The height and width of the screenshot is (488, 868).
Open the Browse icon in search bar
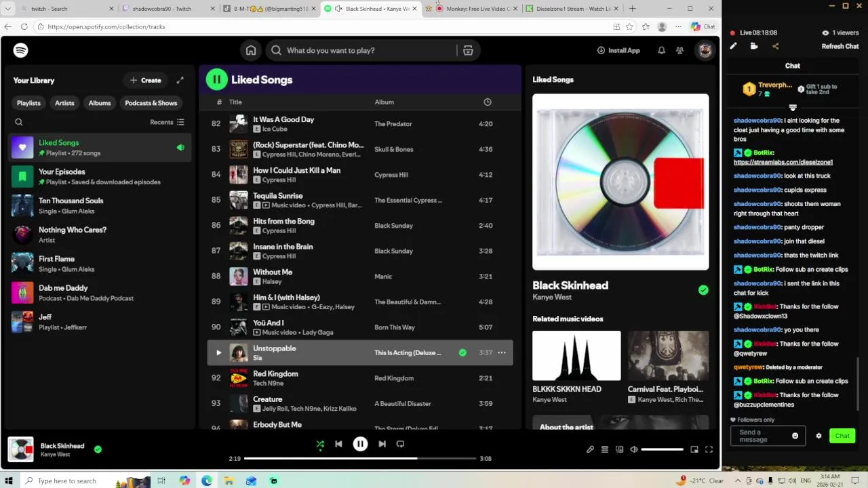(x=468, y=50)
